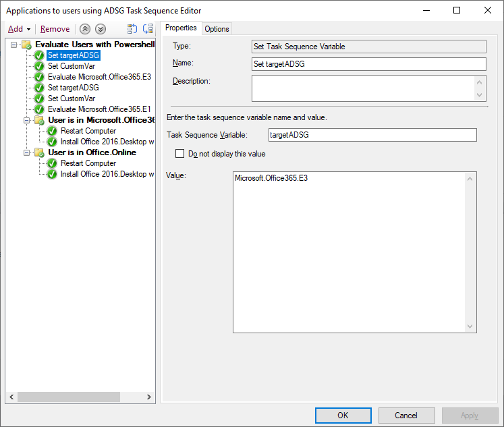Collapse User is in Microsoft.Office365 group

27,120
